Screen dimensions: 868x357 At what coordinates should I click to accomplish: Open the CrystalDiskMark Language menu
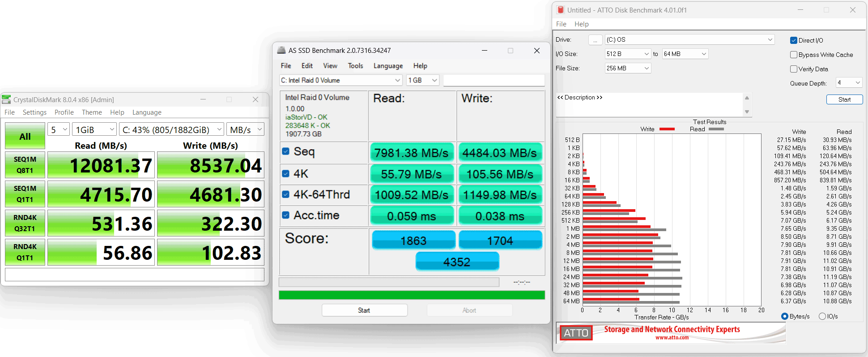coord(147,112)
